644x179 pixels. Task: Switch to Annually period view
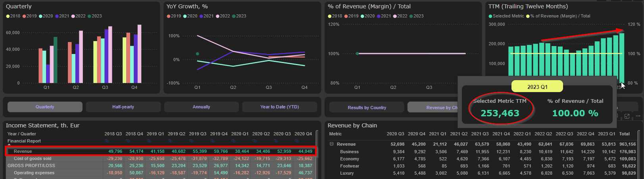(x=201, y=107)
